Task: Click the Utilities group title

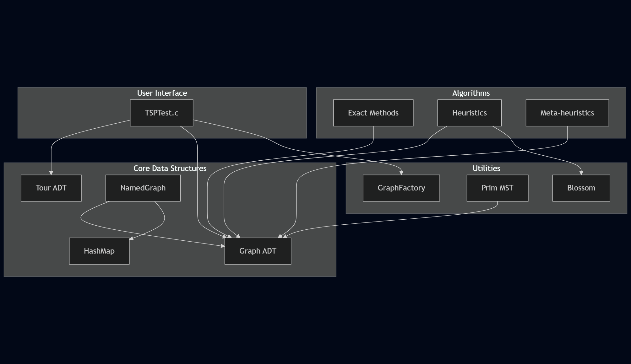Action: click(x=487, y=169)
